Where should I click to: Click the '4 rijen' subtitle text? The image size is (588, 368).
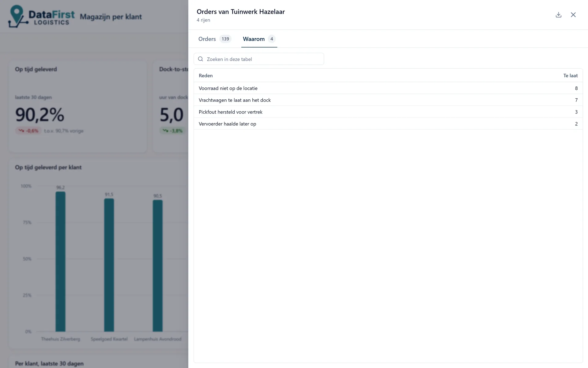[203, 20]
